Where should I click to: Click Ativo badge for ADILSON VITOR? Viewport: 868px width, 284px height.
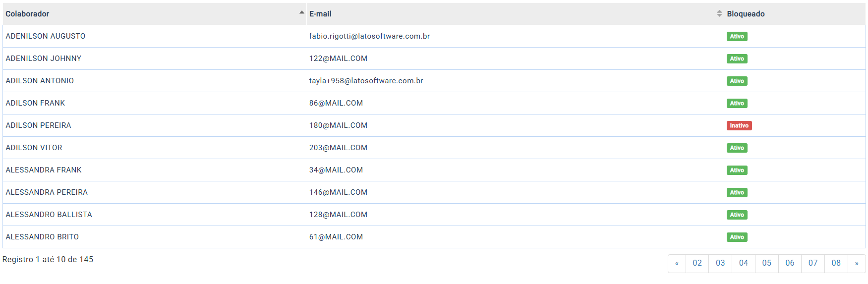tap(737, 148)
